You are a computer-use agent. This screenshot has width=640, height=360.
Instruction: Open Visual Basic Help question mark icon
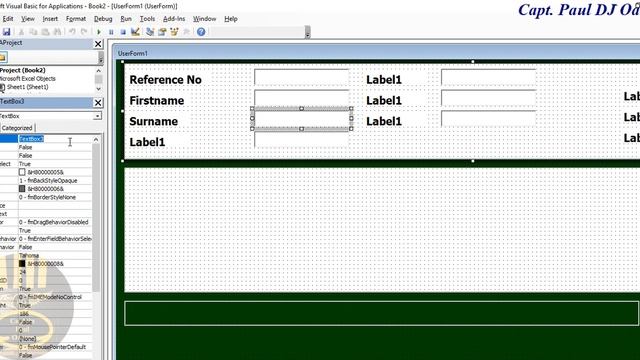pyautogui.click(x=201, y=32)
